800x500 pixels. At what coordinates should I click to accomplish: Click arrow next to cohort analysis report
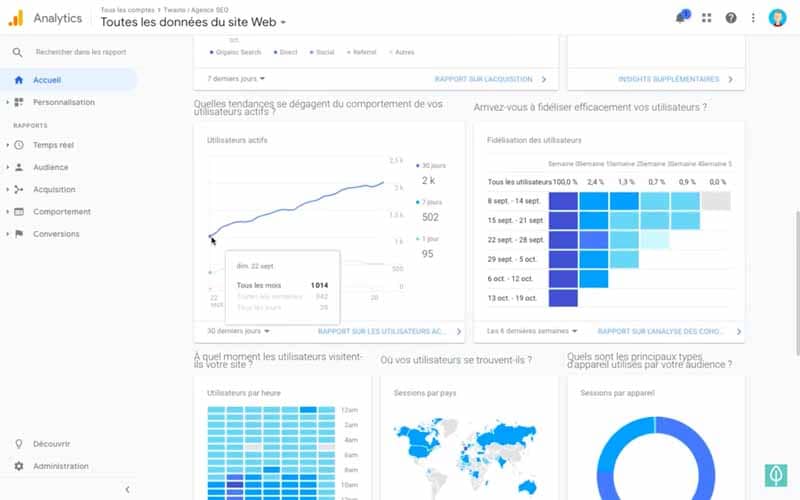coord(738,332)
